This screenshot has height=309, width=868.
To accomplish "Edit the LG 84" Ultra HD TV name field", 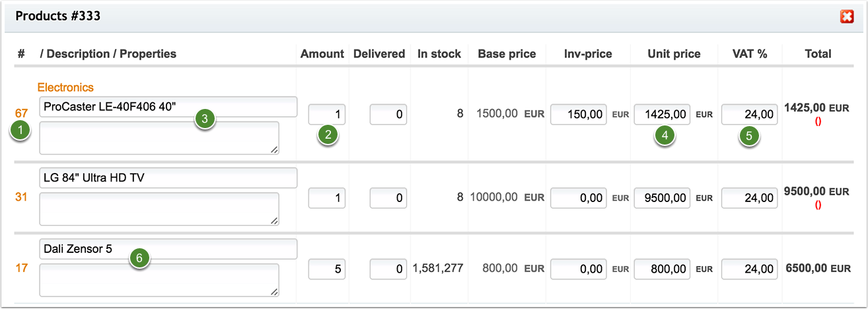I will (168, 178).
